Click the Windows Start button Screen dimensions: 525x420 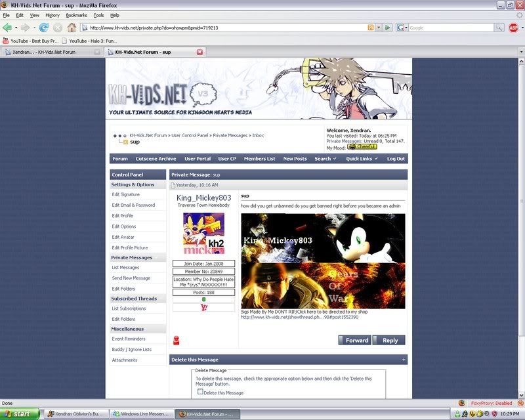point(20,414)
